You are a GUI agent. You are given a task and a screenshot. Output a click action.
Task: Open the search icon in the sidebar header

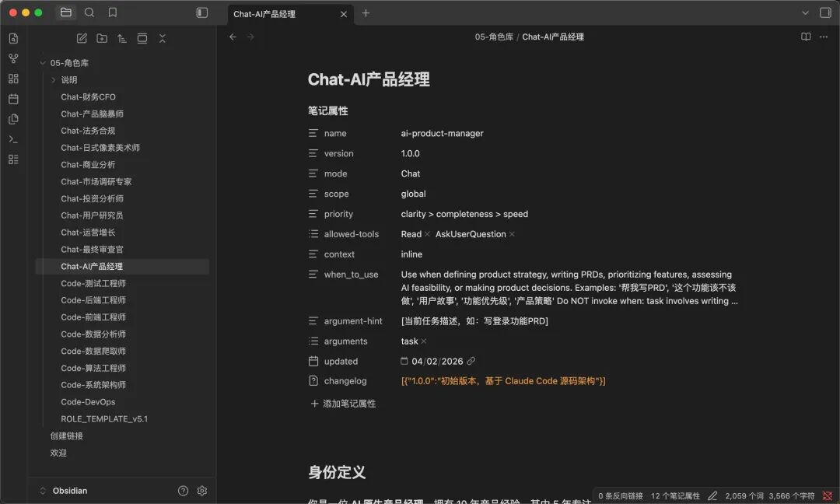tap(89, 12)
